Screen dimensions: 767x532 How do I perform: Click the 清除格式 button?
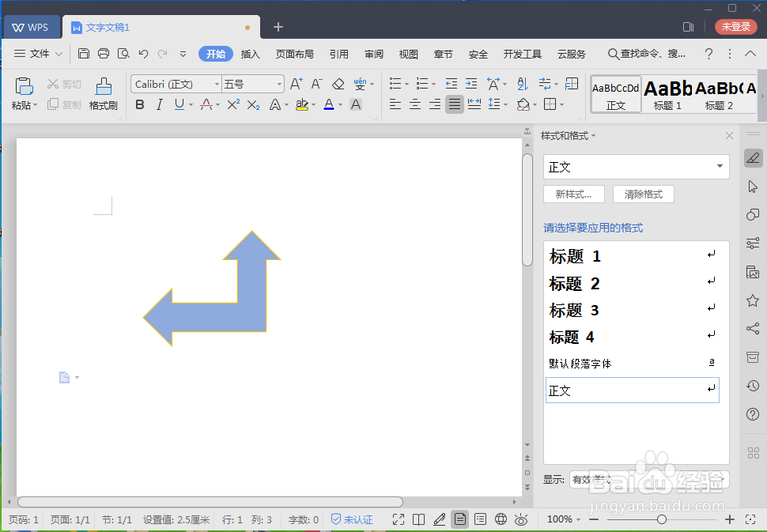click(643, 194)
